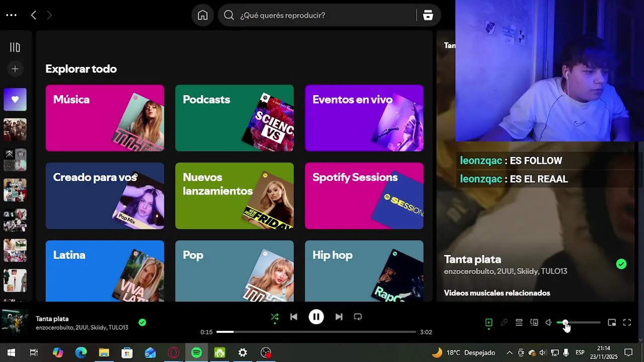The image size is (644, 362).
Task: Open Windows Settings gear on taskbar
Action: [243, 353]
